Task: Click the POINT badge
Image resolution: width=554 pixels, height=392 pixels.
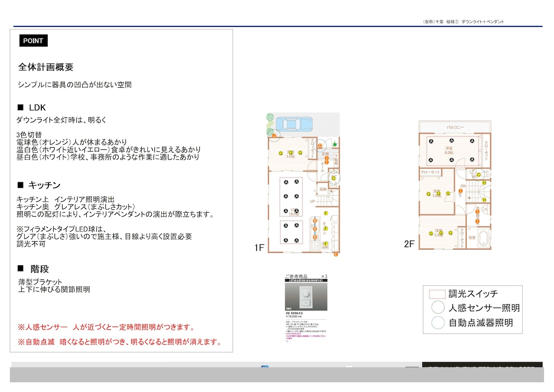Action: click(x=33, y=40)
